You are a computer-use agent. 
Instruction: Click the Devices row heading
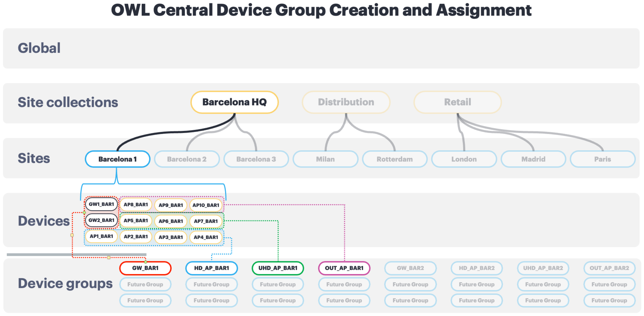click(43, 221)
